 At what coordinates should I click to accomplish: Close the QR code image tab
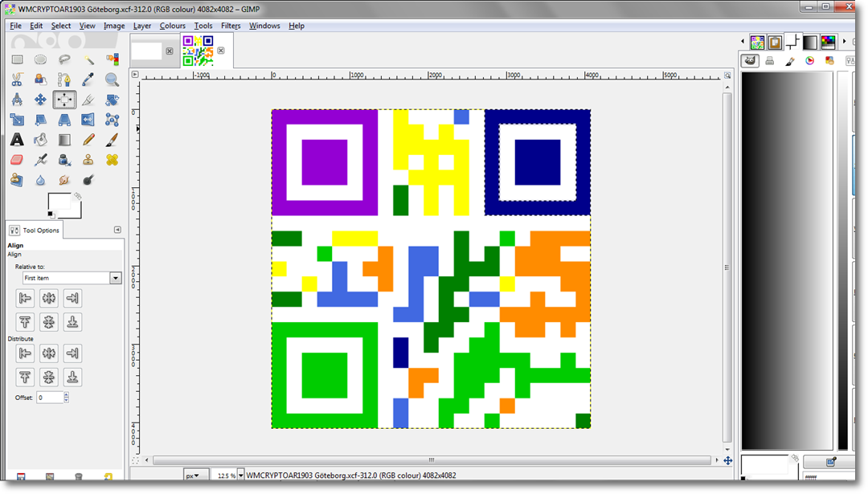pos(221,51)
